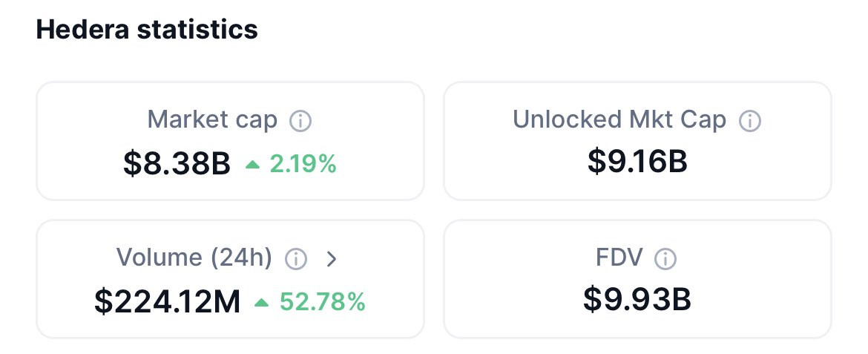
Task: Show the FDV info tooltip icon
Action: pyautogui.click(x=665, y=259)
